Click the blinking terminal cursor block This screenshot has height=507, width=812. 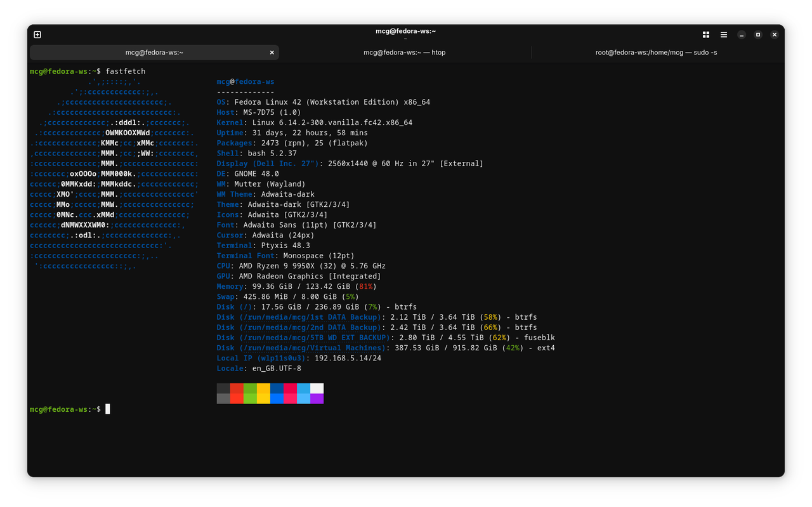click(108, 409)
